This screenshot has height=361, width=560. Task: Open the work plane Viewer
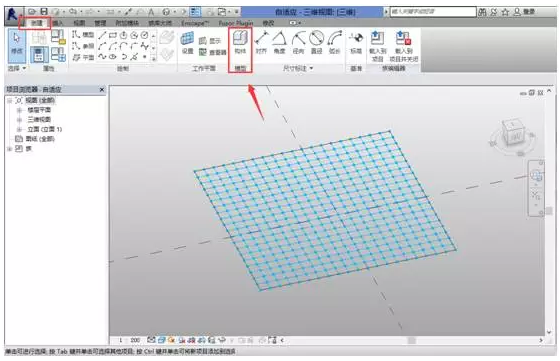pyautogui.click(x=212, y=52)
